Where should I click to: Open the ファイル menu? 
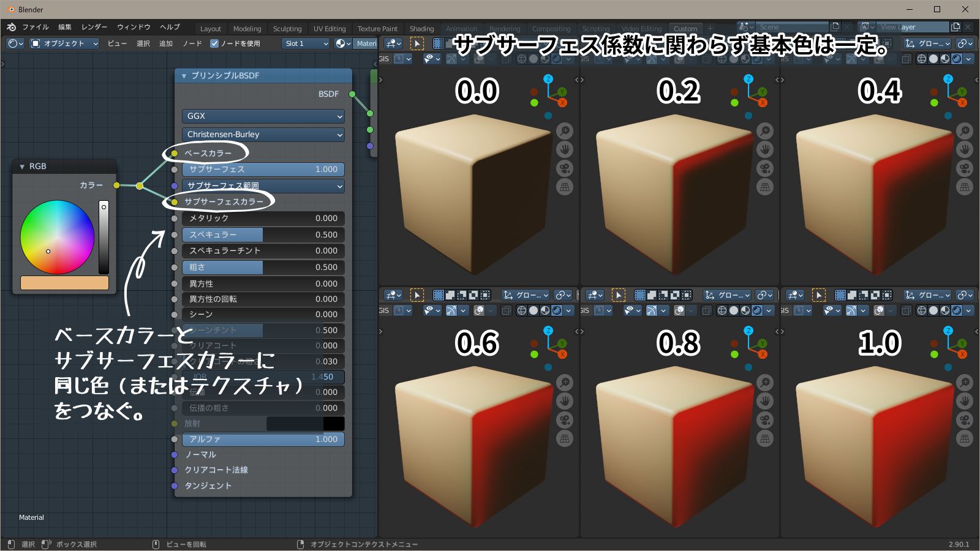tap(35, 27)
